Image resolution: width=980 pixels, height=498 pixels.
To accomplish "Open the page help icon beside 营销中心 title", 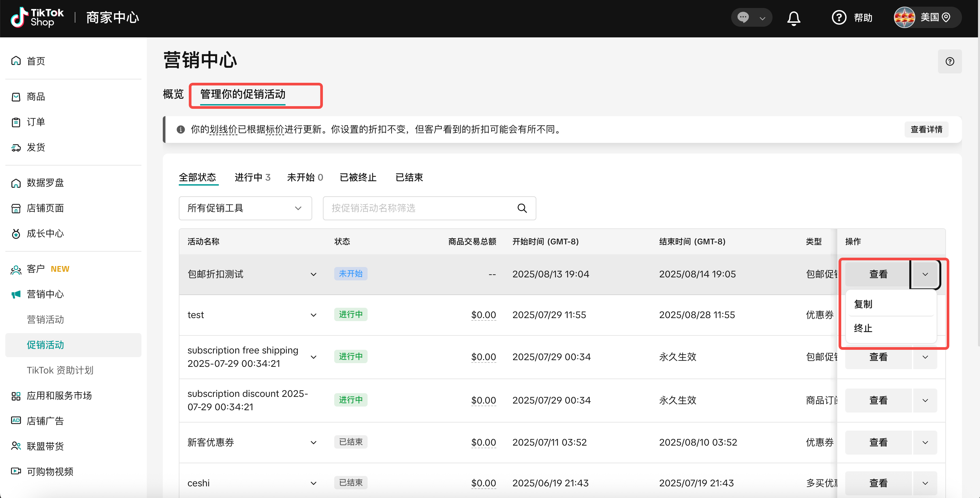I will click(950, 61).
